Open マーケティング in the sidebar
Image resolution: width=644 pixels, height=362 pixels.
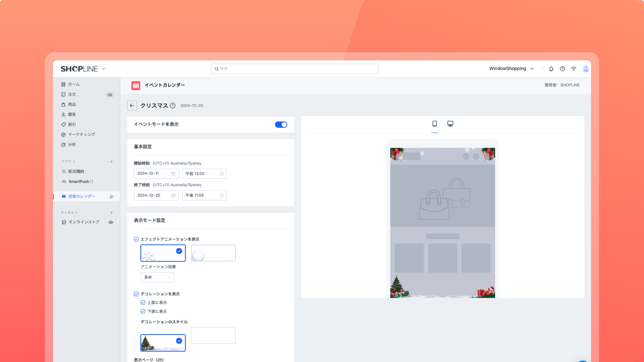[x=82, y=134]
